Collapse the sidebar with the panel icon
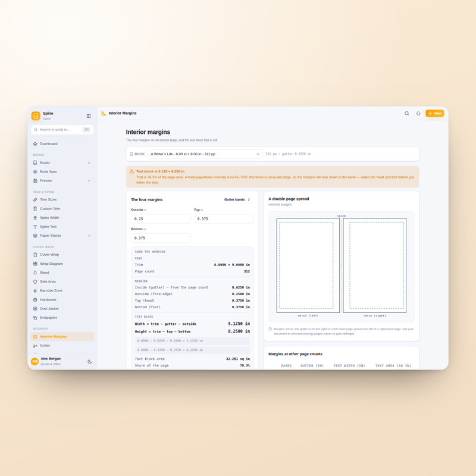This screenshot has height=476, width=476. tap(89, 115)
